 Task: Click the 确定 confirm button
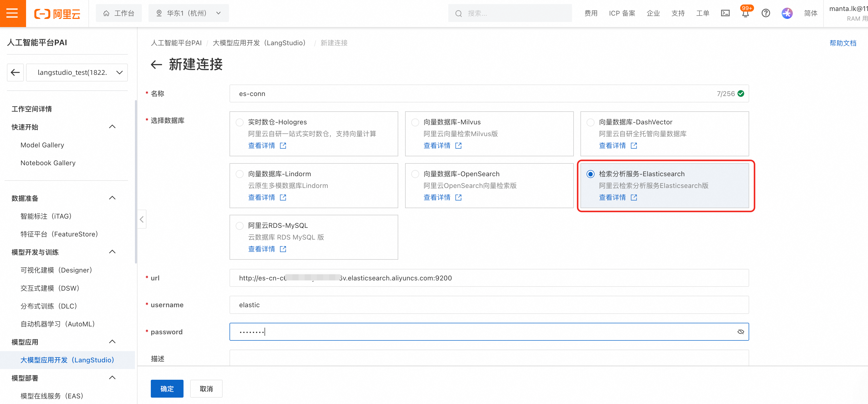coord(167,388)
